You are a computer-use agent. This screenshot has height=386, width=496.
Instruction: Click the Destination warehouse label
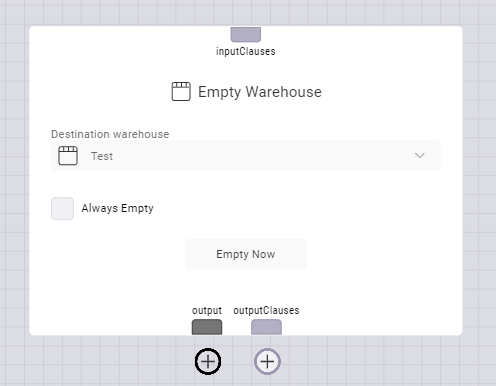click(110, 134)
